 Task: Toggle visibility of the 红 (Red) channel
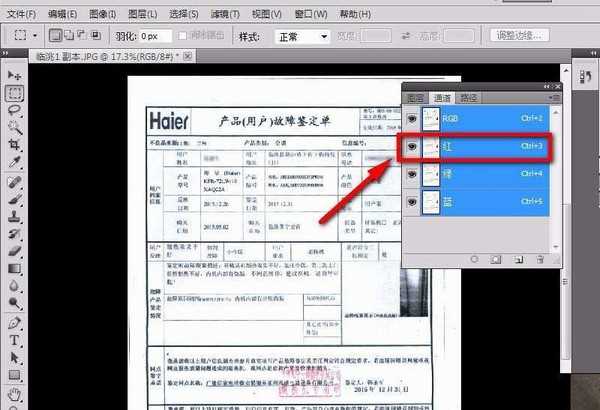tap(413, 146)
